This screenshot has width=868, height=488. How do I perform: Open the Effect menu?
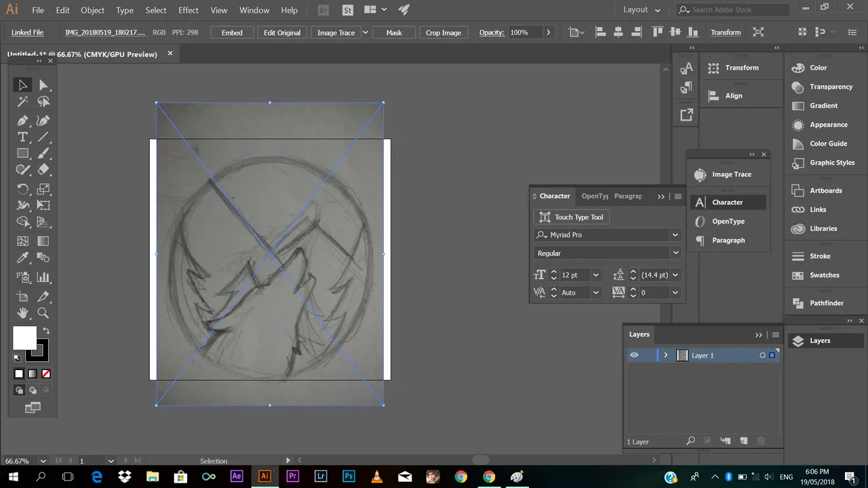(189, 10)
